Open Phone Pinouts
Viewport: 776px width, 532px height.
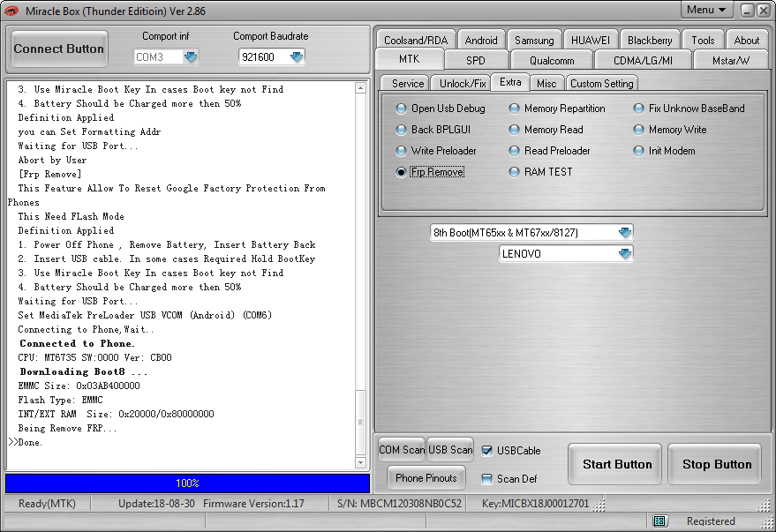(426, 478)
